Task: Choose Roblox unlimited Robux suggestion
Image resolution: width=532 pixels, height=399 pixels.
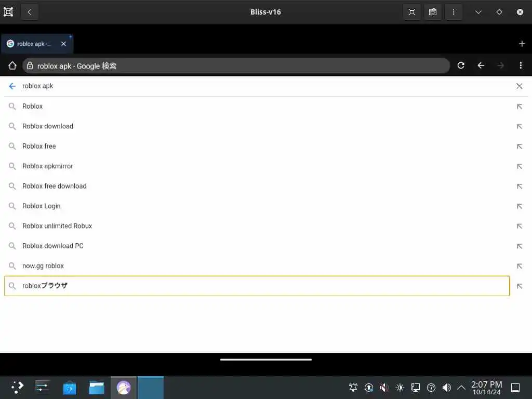Action: coord(257,226)
